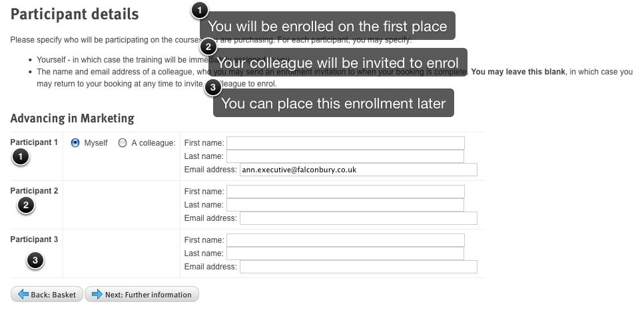
Task: Focus Participant 3 Email address field
Action: click(x=358, y=267)
